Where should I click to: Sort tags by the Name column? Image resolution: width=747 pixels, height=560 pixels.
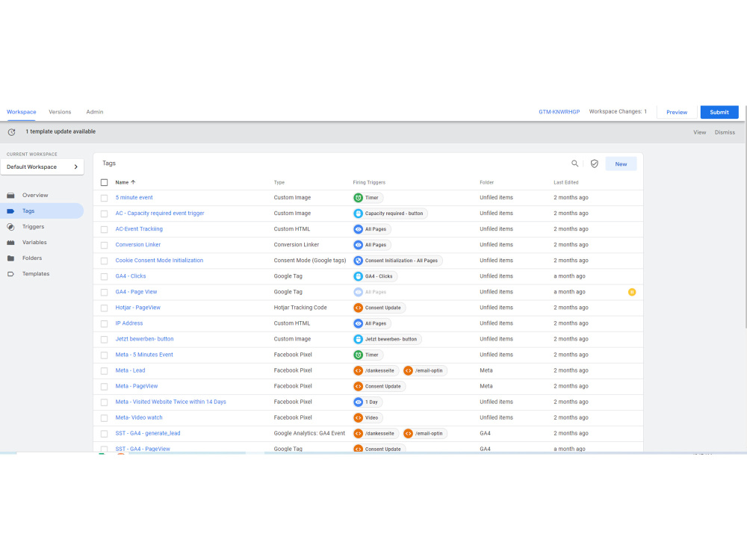click(x=125, y=182)
